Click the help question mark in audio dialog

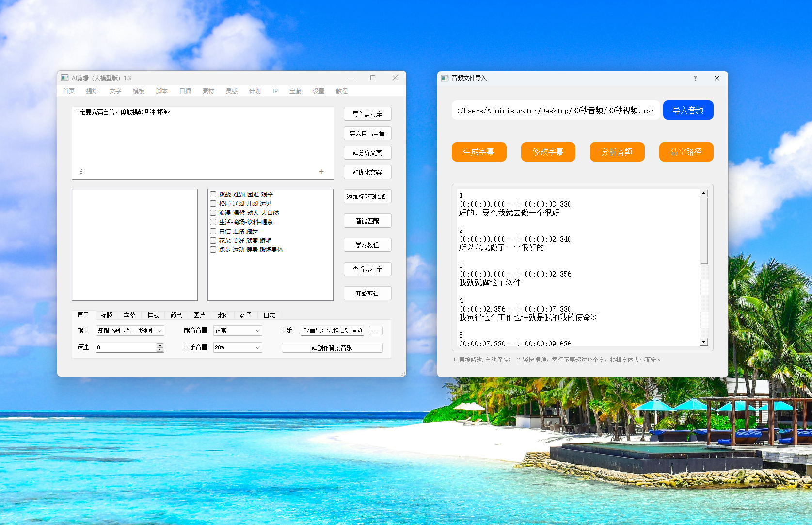pyautogui.click(x=695, y=78)
